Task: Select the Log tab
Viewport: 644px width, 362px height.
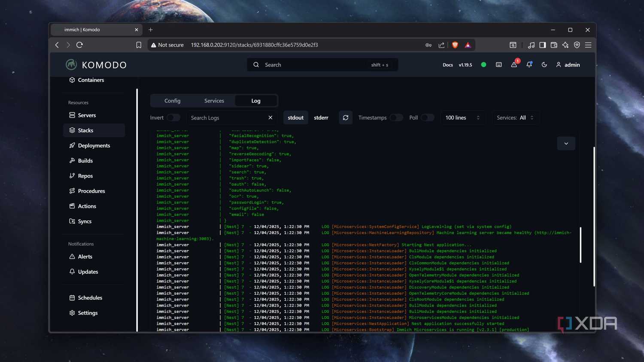Action: click(x=256, y=101)
